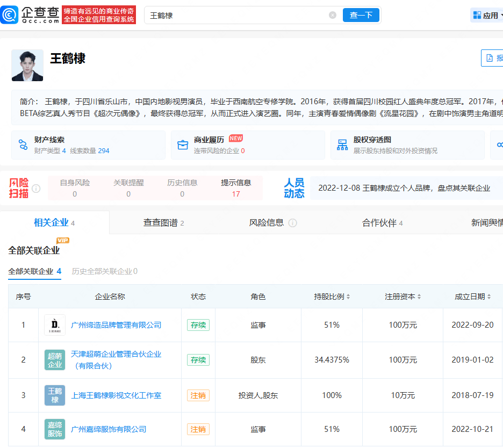
Task: Click the red slogan banner beside logo
Action: point(99,15)
